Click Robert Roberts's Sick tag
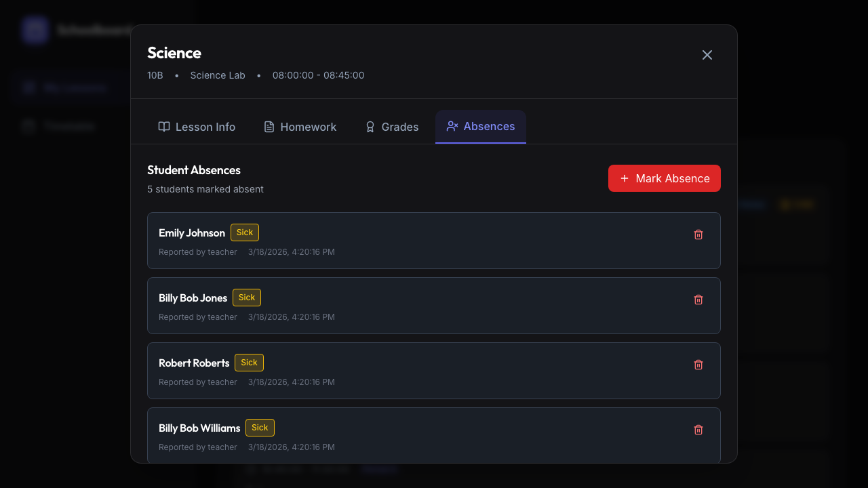 [x=249, y=363]
